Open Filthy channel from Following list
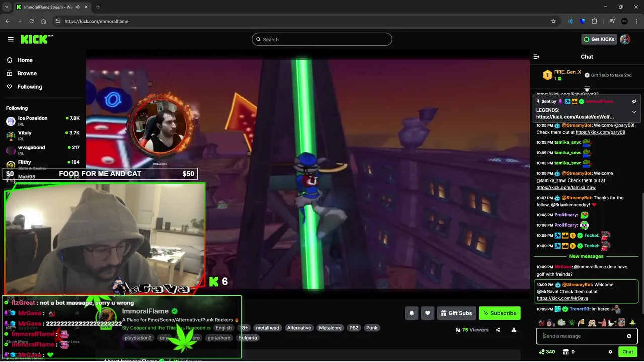 [x=43, y=164]
